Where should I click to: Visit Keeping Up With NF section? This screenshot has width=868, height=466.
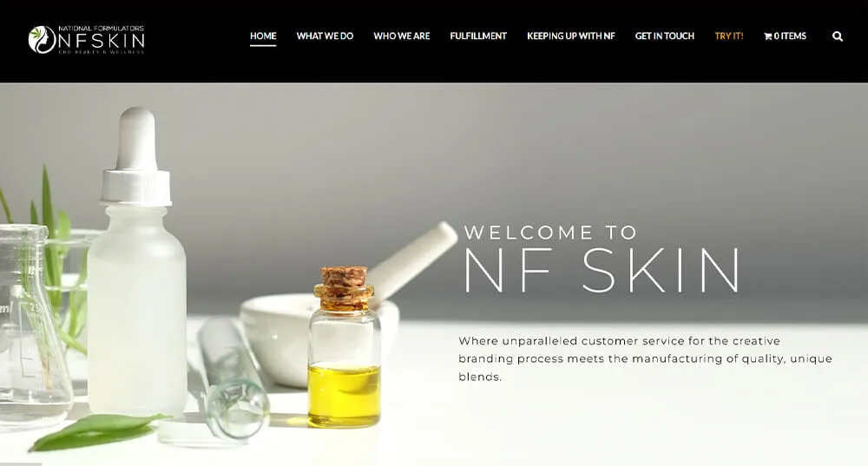pyautogui.click(x=571, y=36)
